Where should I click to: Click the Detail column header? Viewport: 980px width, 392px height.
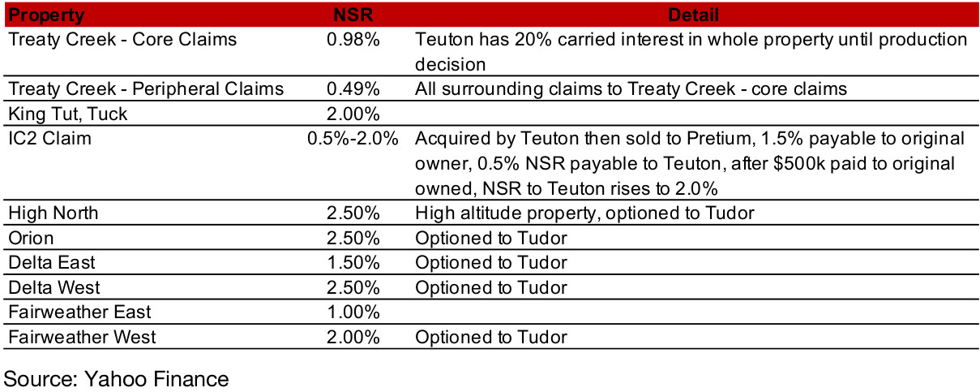(693, 15)
